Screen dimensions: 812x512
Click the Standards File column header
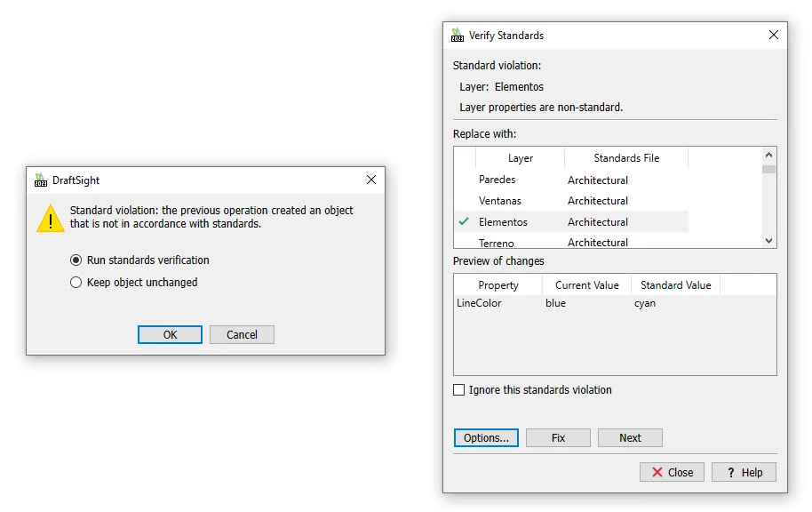pos(626,158)
